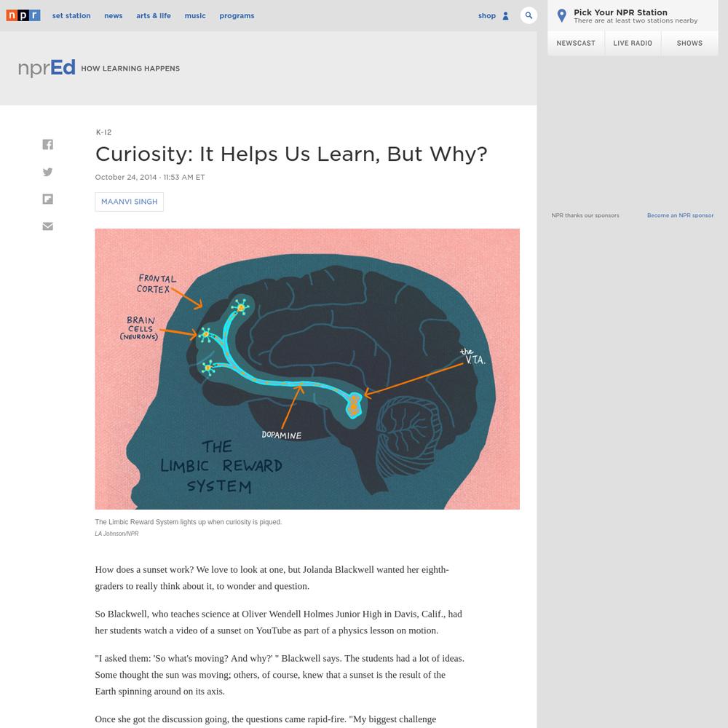Click Become an NPR sponsor link

(x=680, y=215)
